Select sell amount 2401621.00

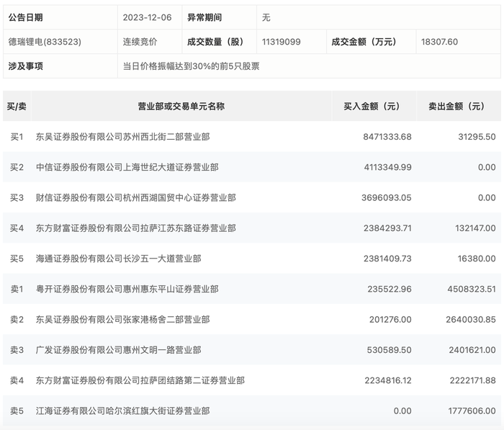click(472, 350)
